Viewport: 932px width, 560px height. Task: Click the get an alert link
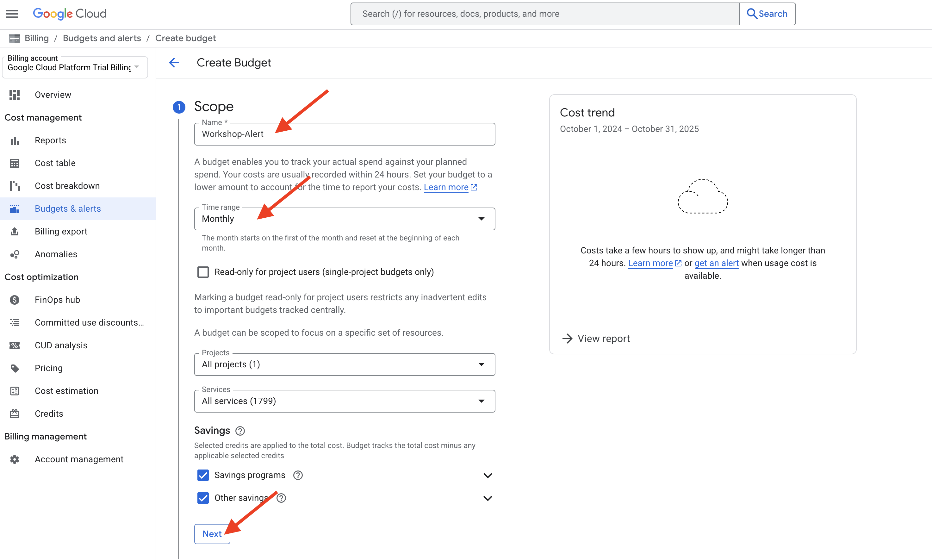[x=716, y=263]
